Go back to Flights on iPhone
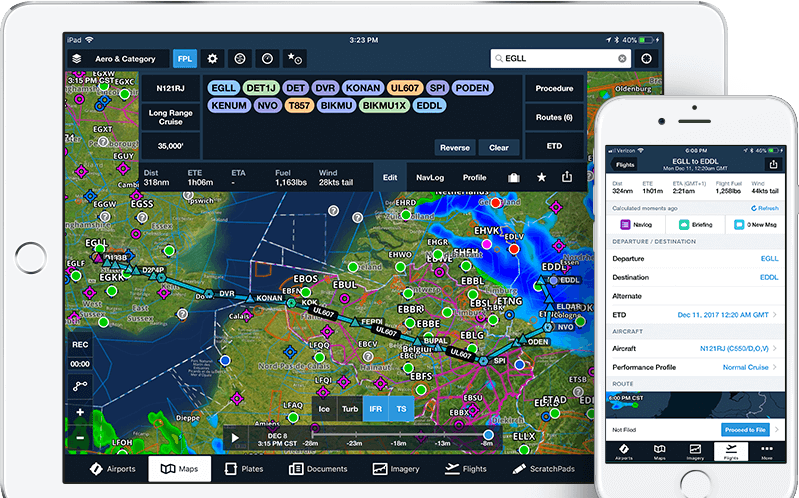The width and height of the screenshot is (799, 498). click(x=623, y=165)
